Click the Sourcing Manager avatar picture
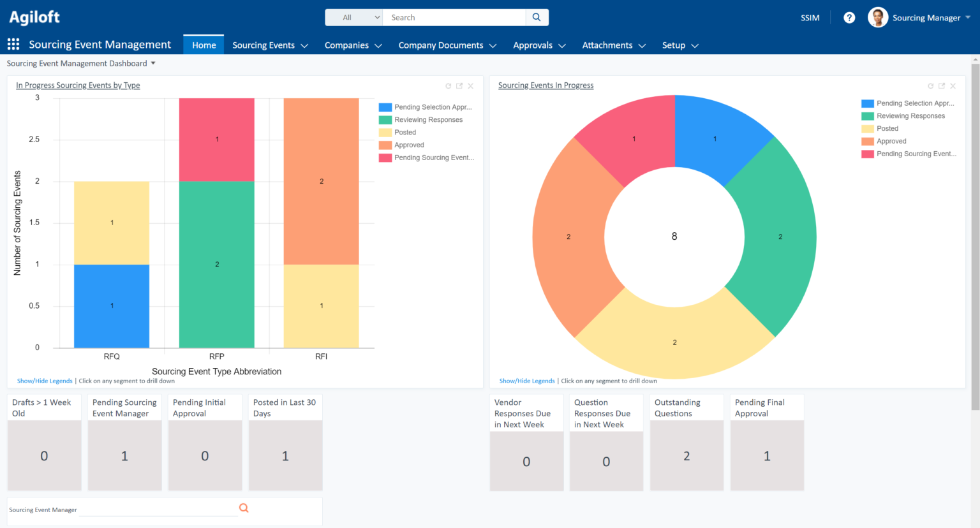 point(877,17)
